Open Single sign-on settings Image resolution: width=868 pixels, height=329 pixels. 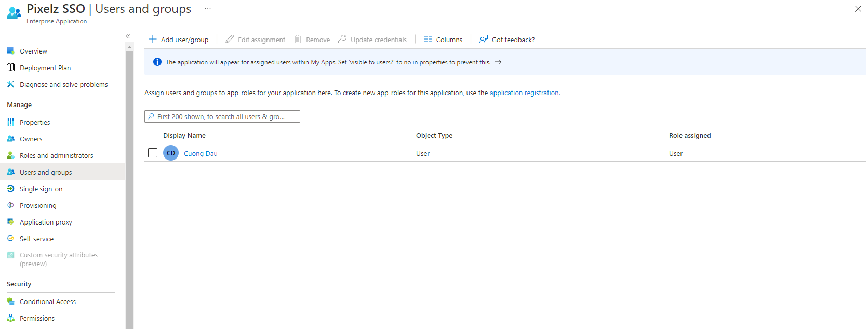41,189
